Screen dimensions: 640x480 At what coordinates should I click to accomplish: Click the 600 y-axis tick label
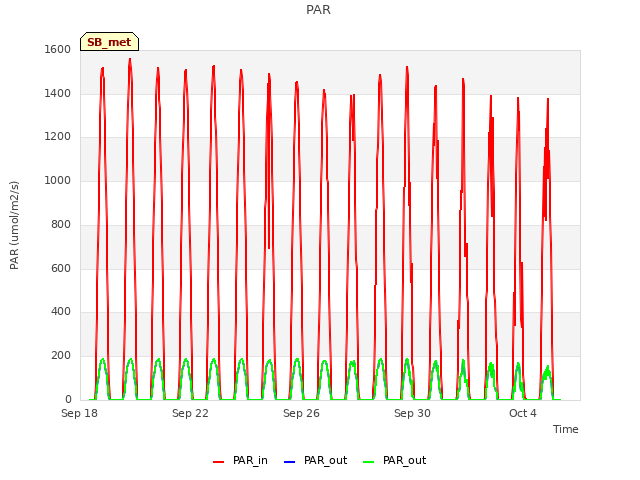point(61,268)
